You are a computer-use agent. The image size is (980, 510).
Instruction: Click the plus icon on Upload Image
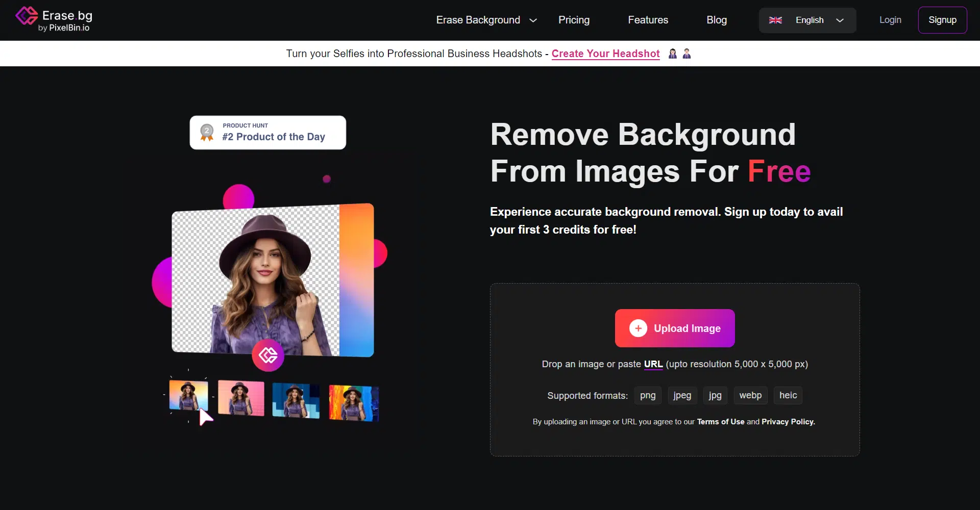638,328
